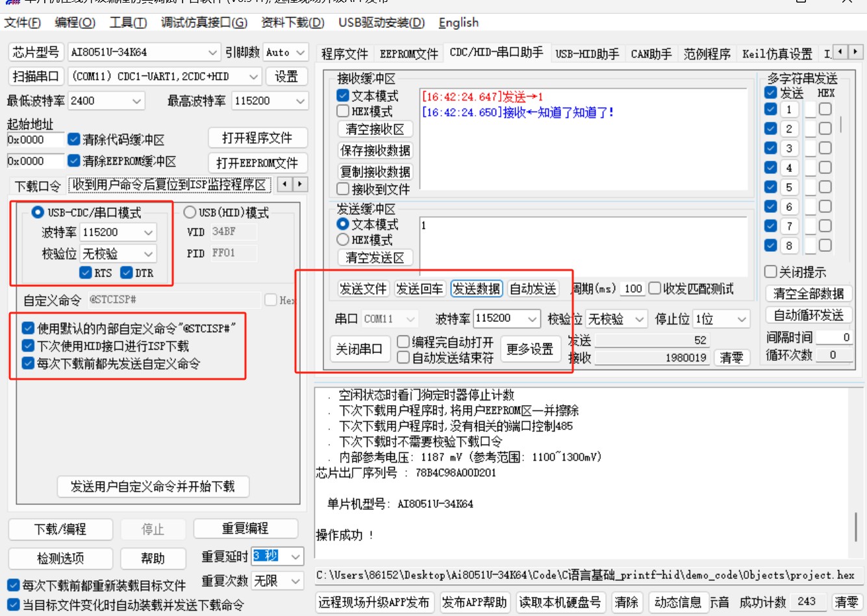Screen dimensions: 867x616
Task: Open the 资料下载(D) menu
Action: (292, 23)
